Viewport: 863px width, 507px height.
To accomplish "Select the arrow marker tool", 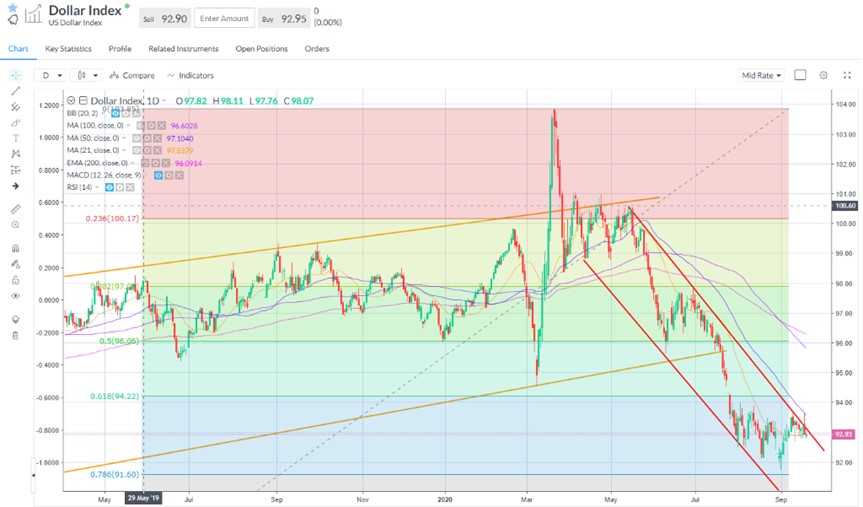I will click(x=15, y=186).
